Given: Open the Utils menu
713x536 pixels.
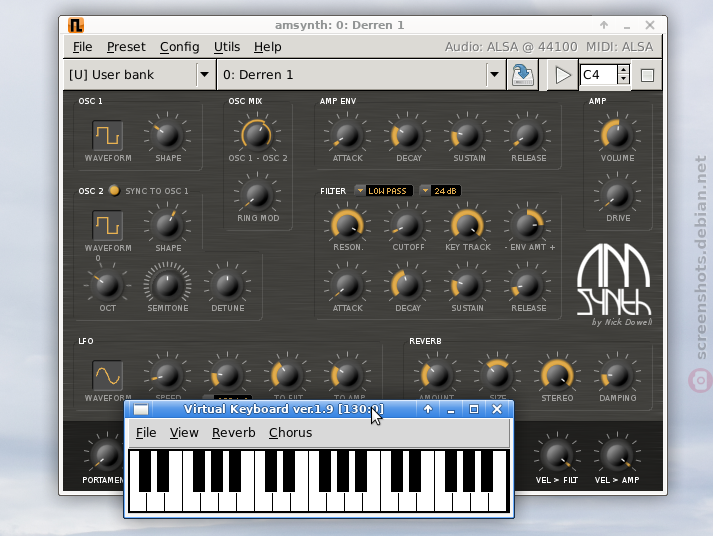Looking at the screenshot, I should point(227,47).
